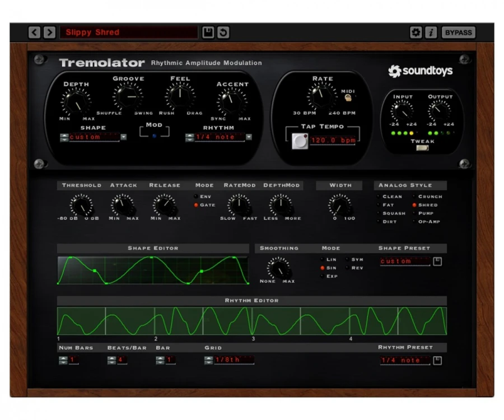Step the Rhythm selector with its arrows
Screen dimensions: 504x420
189,137
